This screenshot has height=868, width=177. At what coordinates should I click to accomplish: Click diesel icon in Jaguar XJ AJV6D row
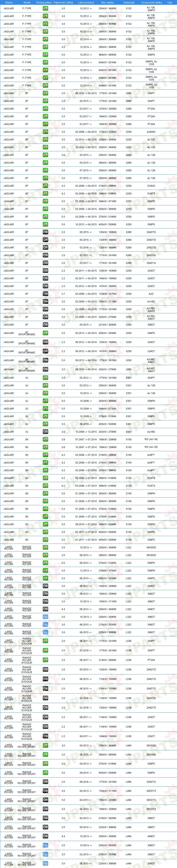pos(45,432)
